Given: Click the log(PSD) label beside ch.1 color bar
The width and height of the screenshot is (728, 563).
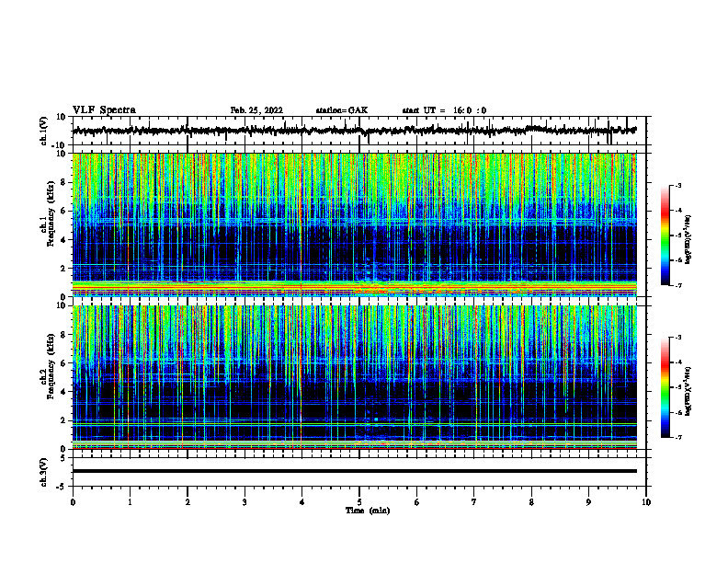Looking at the screenshot, I should click(688, 240).
